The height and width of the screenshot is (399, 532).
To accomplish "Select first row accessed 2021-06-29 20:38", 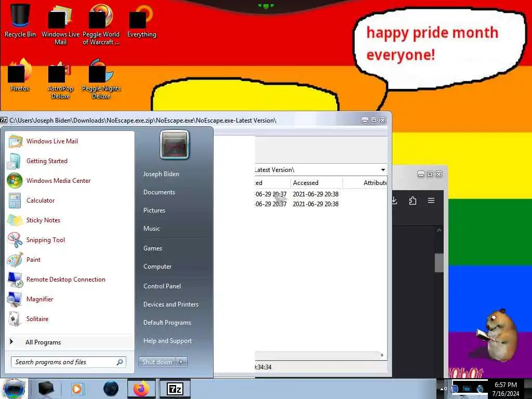I will point(315,194).
